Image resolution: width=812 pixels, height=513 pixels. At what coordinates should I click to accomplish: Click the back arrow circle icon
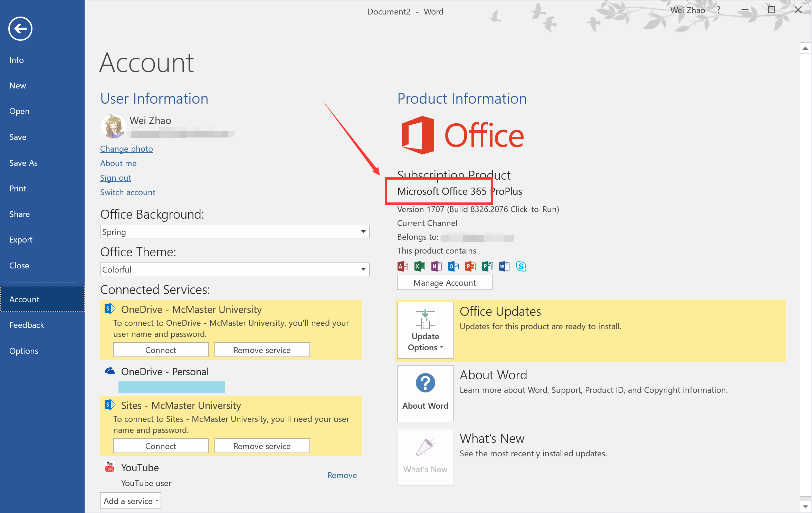20,29
